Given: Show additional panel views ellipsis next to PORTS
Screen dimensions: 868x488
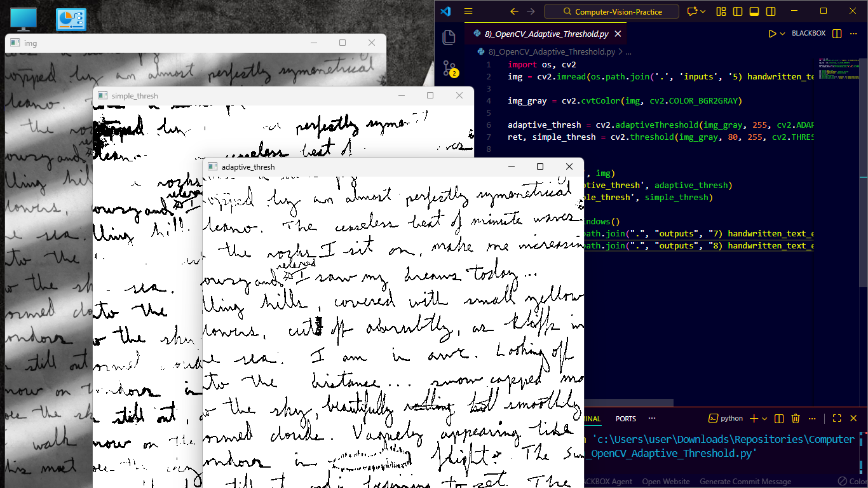Looking at the screenshot, I should [651, 419].
